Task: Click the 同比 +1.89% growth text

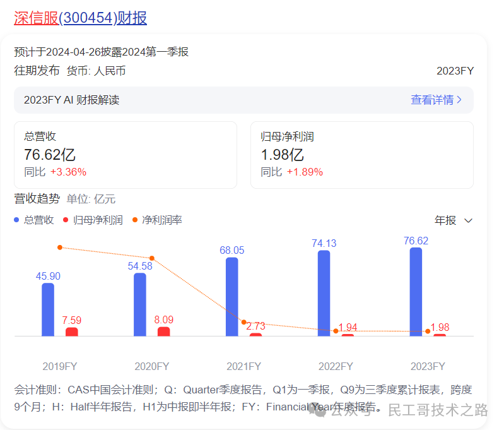Action: [292, 172]
